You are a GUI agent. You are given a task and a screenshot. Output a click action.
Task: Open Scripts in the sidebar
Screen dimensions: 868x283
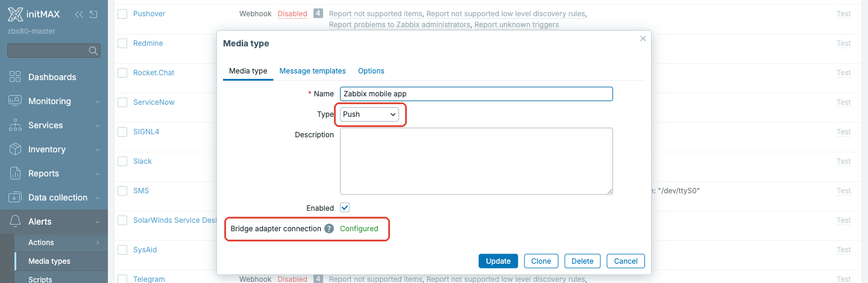pyautogui.click(x=40, y=279)
